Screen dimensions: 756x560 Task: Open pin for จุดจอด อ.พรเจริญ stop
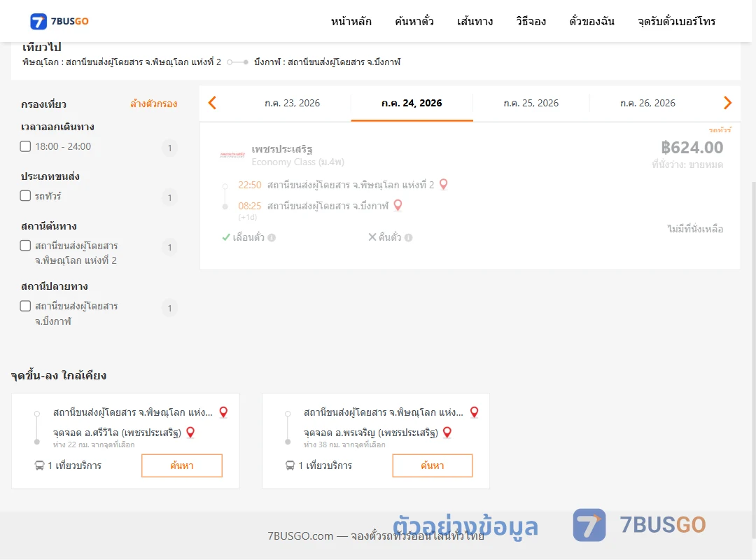pos(447,432)
